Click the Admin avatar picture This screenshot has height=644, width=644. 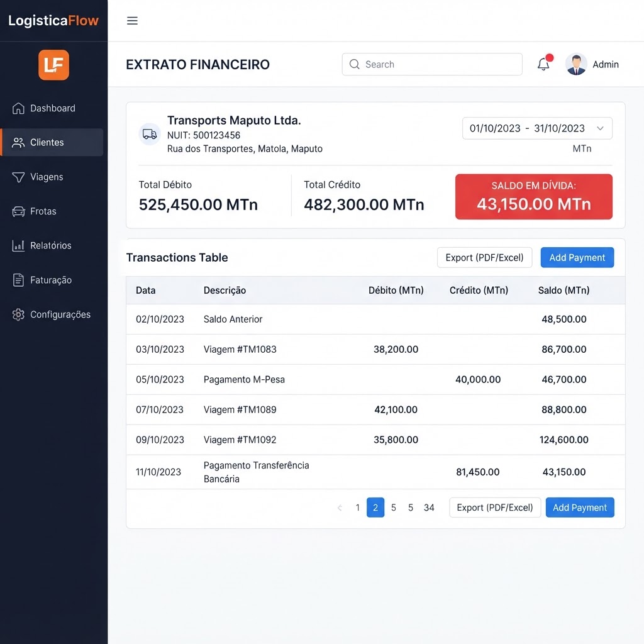576,65
